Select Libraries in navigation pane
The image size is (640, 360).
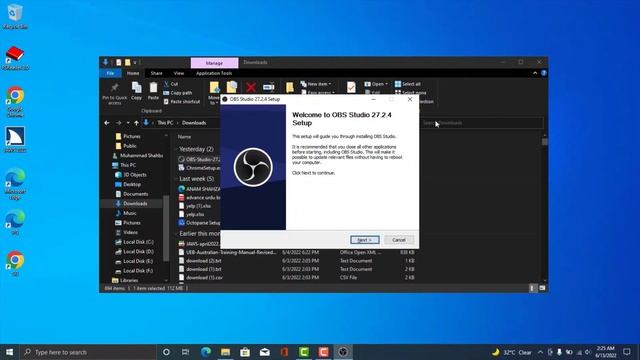(x=125, y=280)
